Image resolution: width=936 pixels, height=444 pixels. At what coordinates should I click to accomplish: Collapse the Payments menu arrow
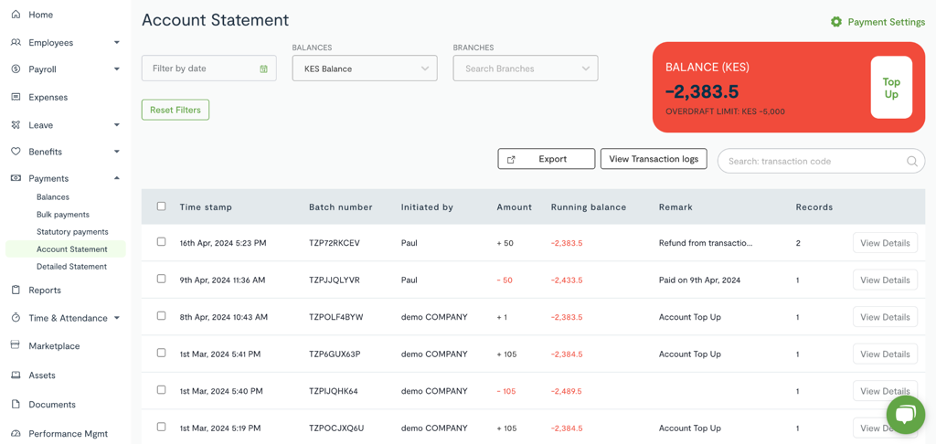(117, 178)
